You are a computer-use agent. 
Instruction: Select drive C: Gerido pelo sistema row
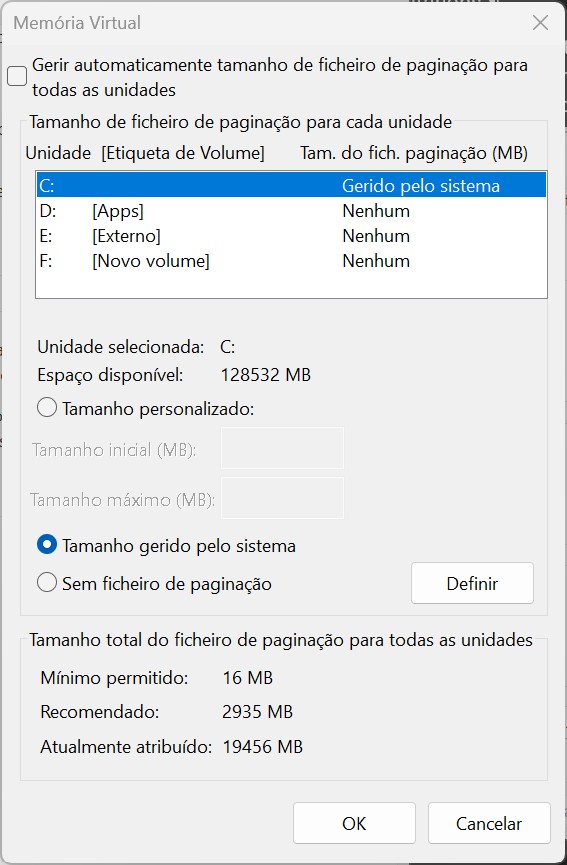291,185
